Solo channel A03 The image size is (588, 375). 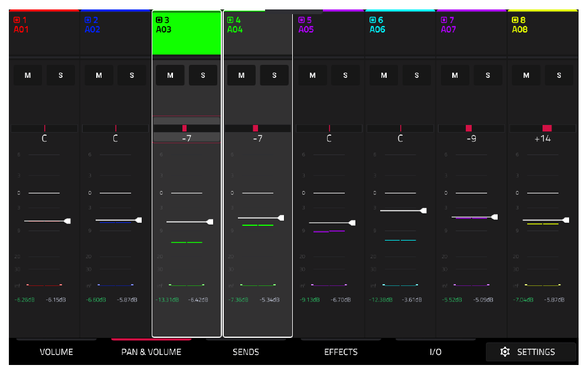203,75
